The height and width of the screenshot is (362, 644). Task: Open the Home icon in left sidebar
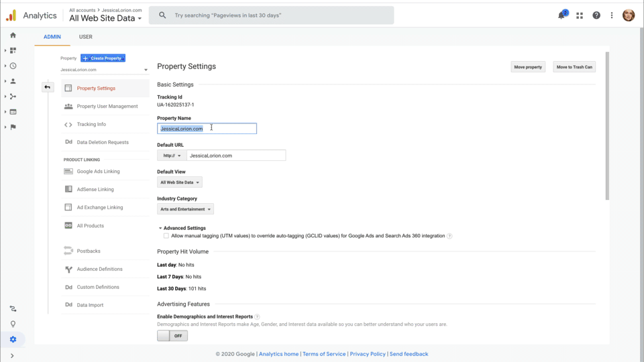(13, 36)
